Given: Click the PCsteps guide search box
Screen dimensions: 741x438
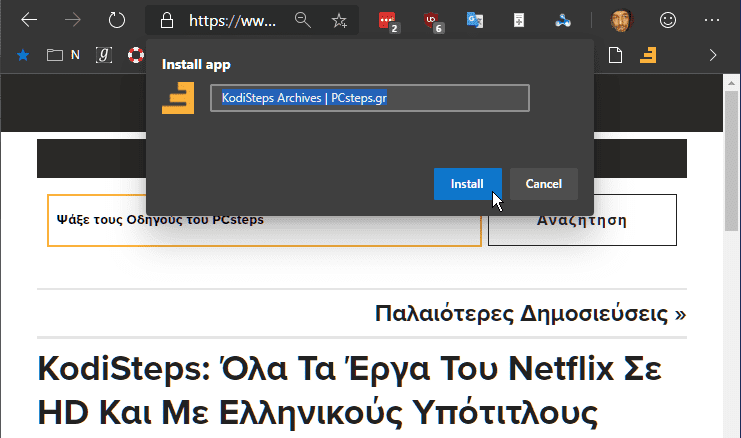Looking at the screenshot, I should click(264, 220).
